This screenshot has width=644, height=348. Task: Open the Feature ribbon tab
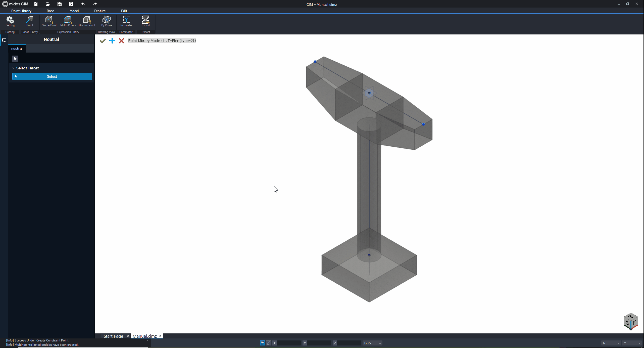point(100,11)
